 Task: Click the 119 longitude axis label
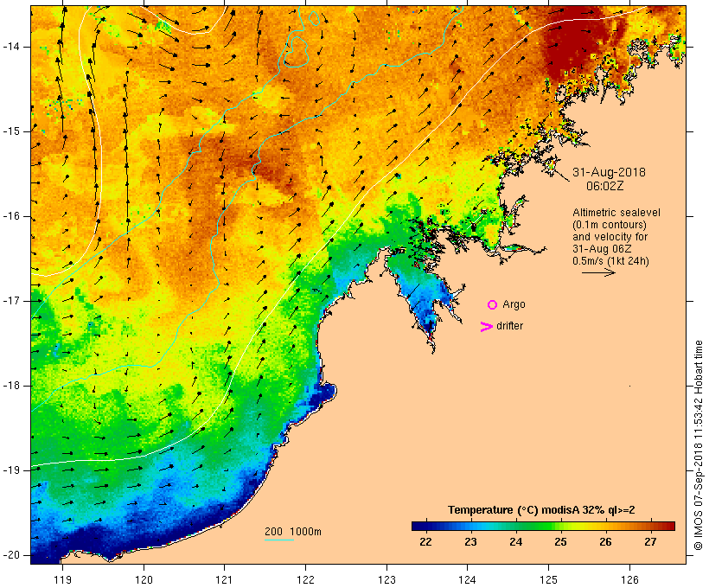click(x=63, y=580)
